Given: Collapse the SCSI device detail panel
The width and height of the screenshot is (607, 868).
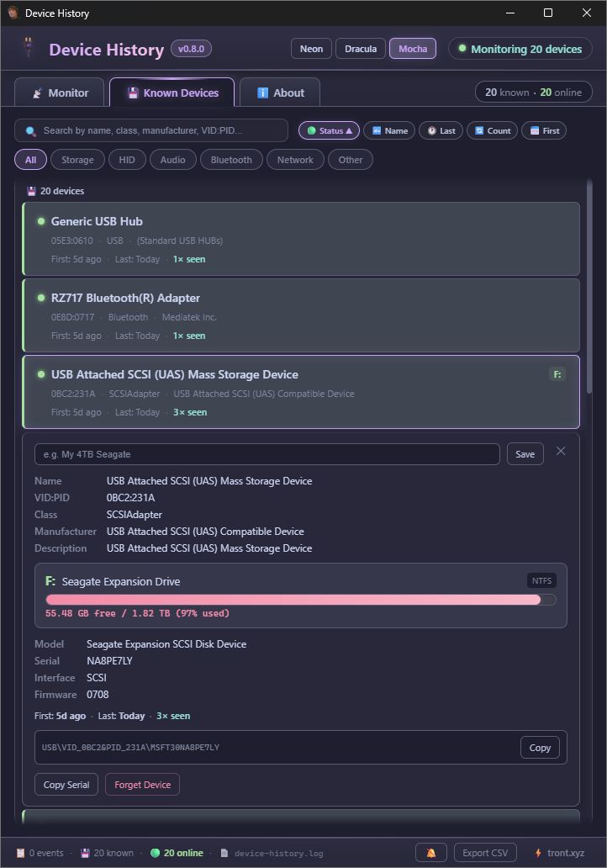Looking at the screenshot, I should (560, 451).
